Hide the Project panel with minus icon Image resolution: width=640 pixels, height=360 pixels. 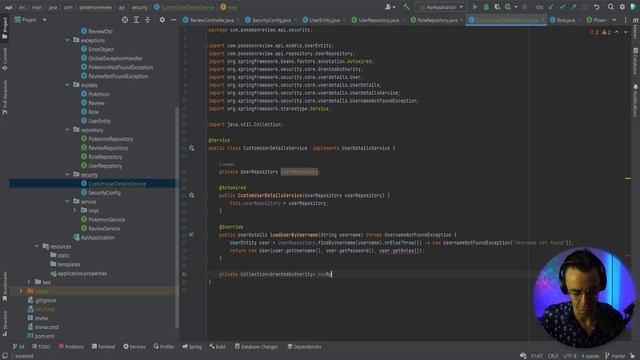[173, 20]
